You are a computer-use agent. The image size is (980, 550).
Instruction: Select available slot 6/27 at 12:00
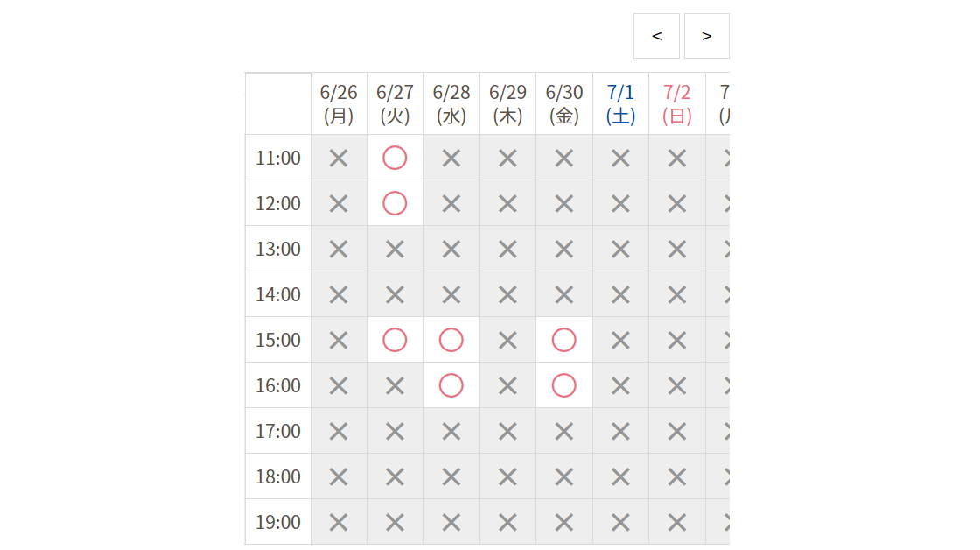tap(395, 203)
